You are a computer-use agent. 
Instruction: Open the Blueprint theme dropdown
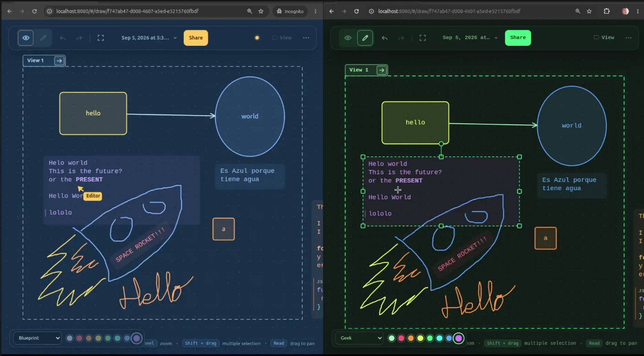[37, 338]
